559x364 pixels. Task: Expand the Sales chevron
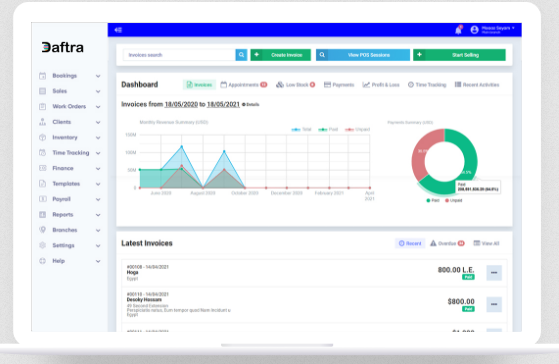tap(98, 91)
